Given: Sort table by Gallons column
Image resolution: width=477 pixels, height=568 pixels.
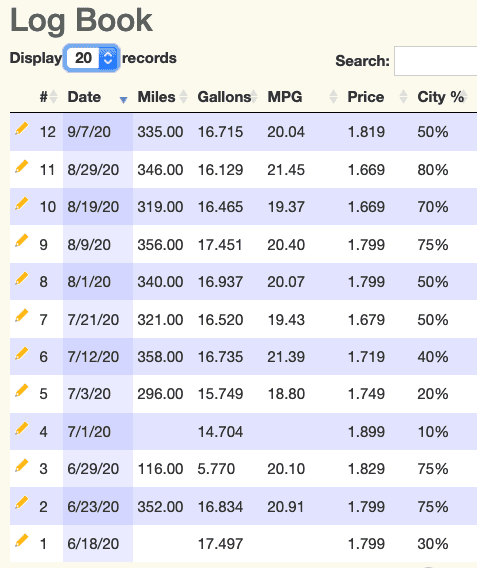Looking at the screenshot, I should [227, 97].
